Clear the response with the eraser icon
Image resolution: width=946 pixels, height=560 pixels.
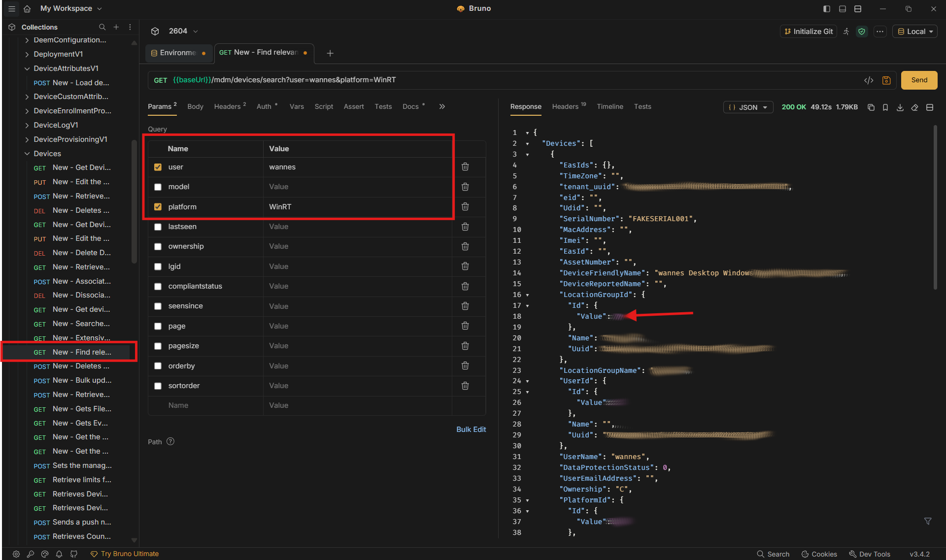pos(915,107)
